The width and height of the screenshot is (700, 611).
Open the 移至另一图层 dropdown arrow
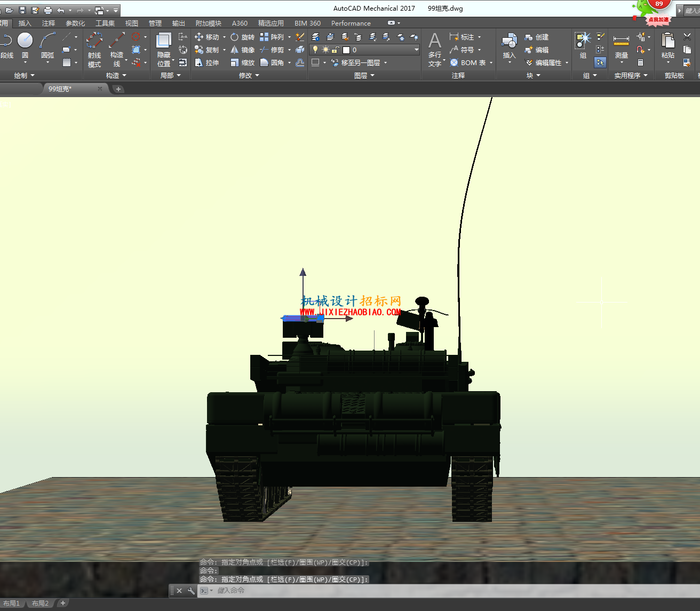click(x=385, y=62)
